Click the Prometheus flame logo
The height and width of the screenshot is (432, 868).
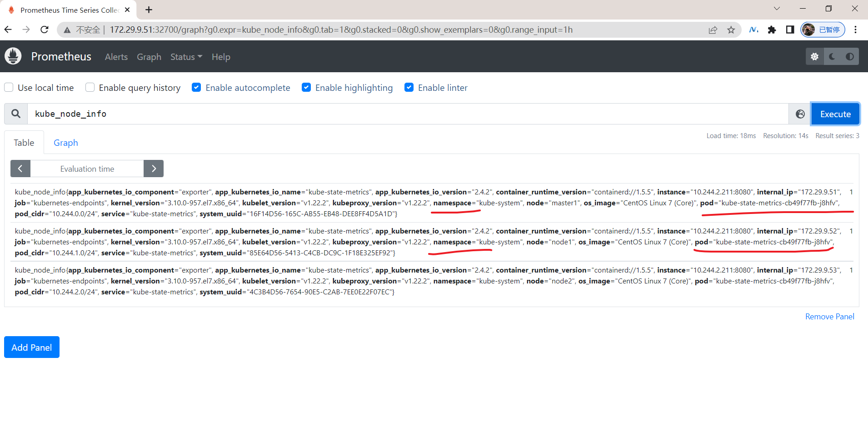(13, 56)
